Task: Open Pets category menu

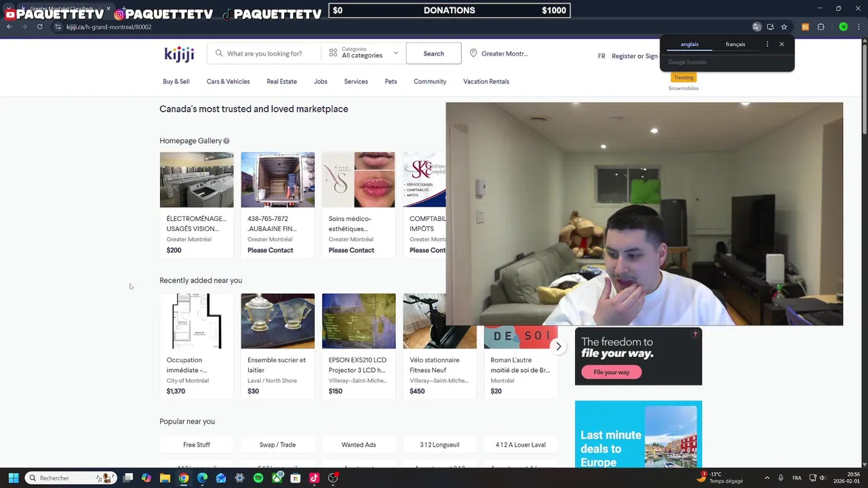Action: (x=391, y=81)
